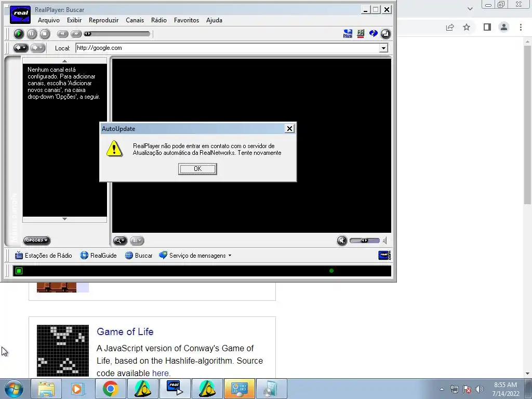Open the Arquivo menu
The image size is (532, 399).
click(48, 20)
